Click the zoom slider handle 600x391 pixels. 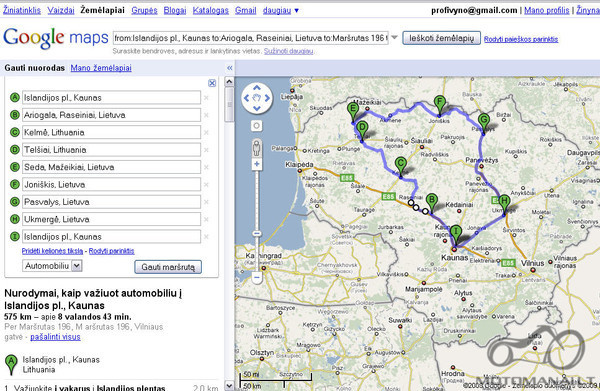click(257, 233)
